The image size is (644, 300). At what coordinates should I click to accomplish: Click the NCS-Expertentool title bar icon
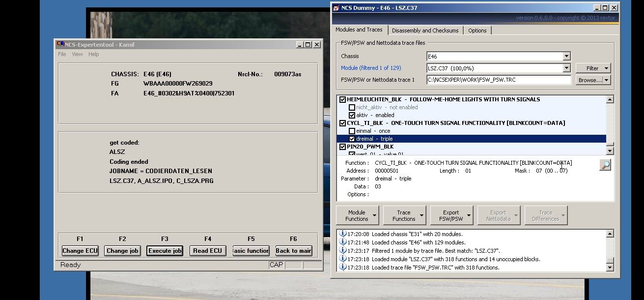(60, 44)
